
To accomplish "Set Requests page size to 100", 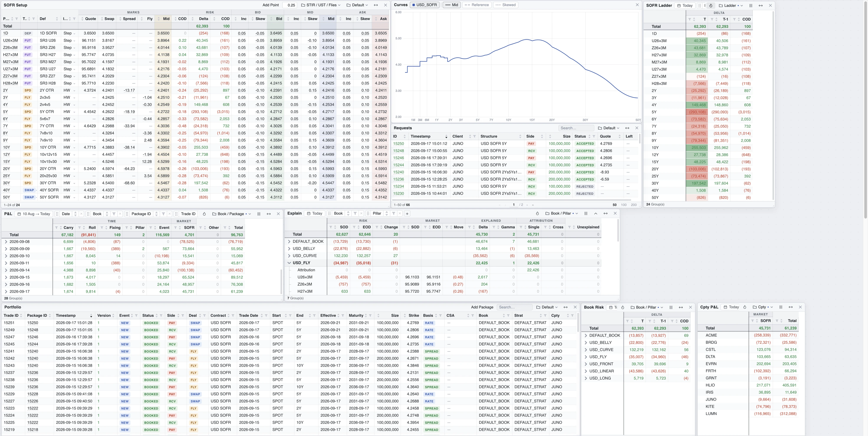I will (624, 205).
